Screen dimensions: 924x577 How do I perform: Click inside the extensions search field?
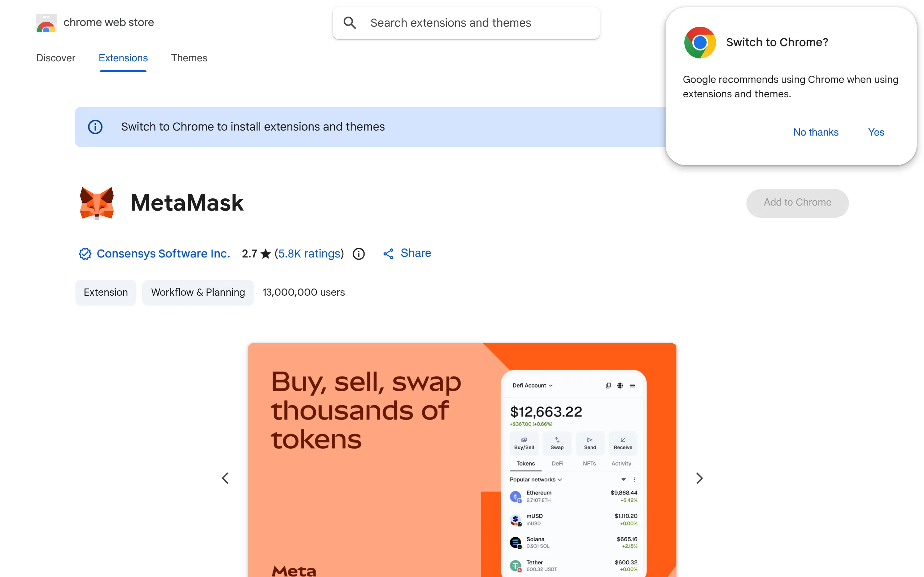click(x=450, y=23)
